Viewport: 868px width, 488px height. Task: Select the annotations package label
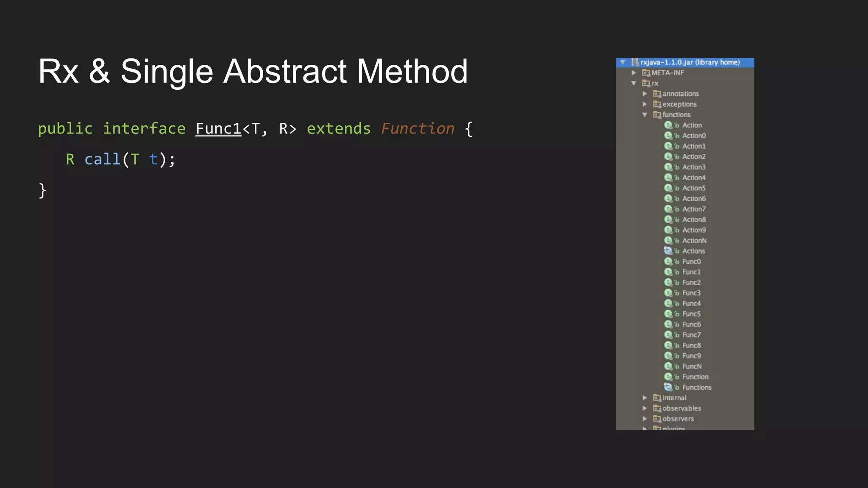click(x=681, y=94)
